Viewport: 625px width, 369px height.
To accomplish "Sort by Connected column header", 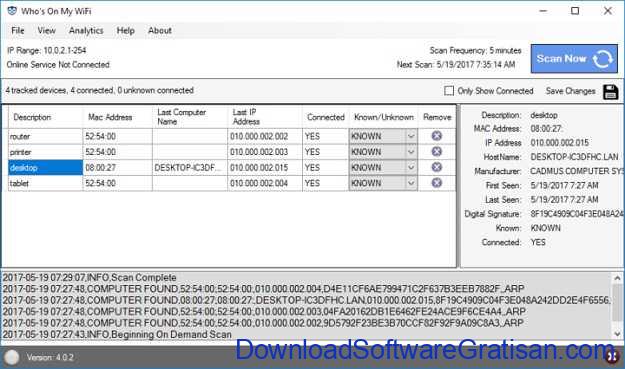I will pos(325,117).
